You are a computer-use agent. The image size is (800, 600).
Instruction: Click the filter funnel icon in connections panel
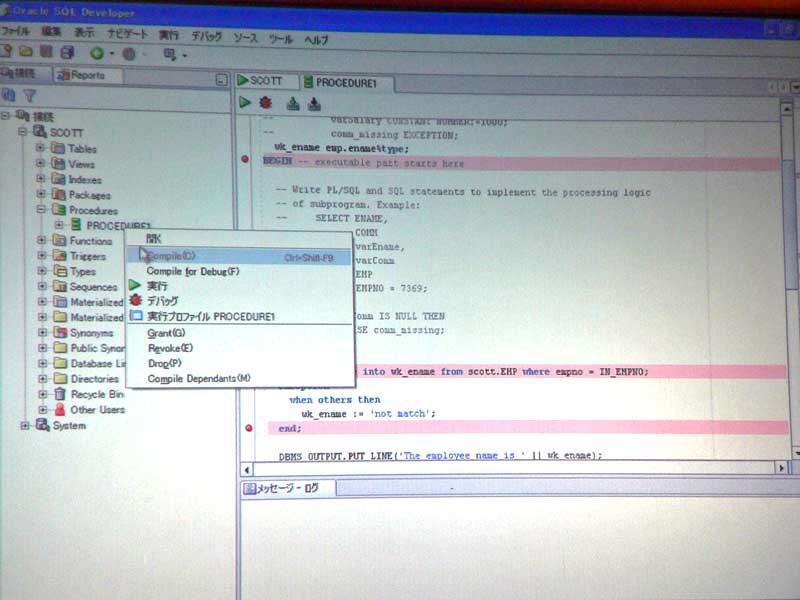30,95
